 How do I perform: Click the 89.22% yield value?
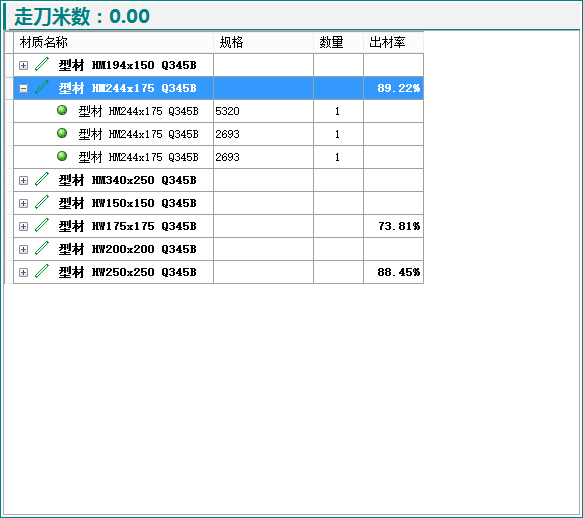tap(399, 88)
